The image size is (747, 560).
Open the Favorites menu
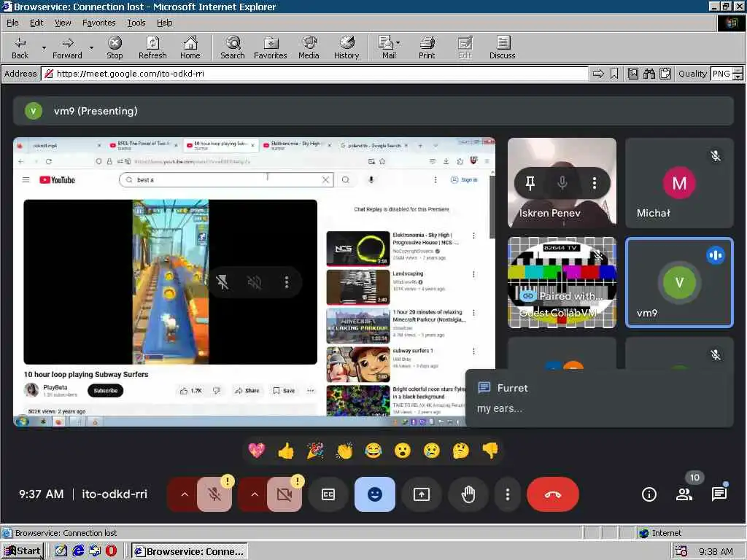click(98, 23)
